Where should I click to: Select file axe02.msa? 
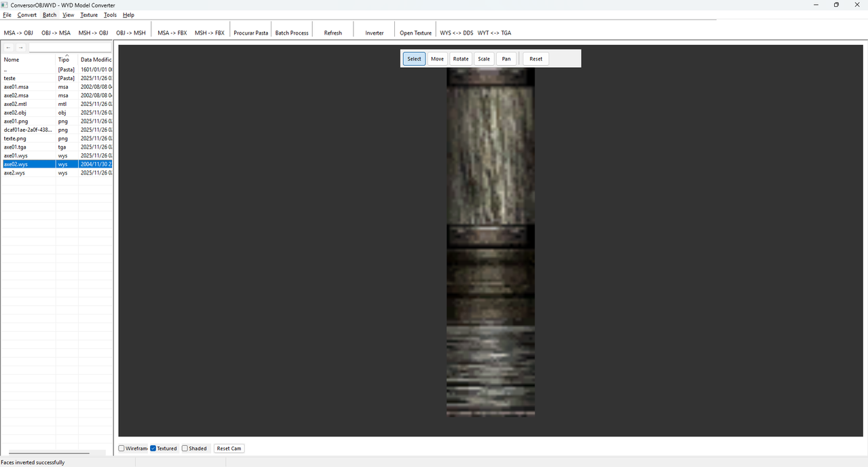click(x=57, y=96)
